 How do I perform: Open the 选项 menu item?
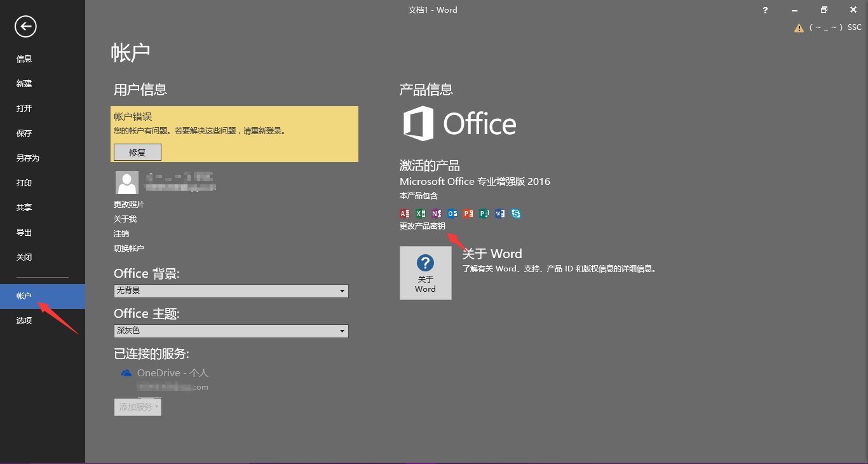click(x=24, y=320)
